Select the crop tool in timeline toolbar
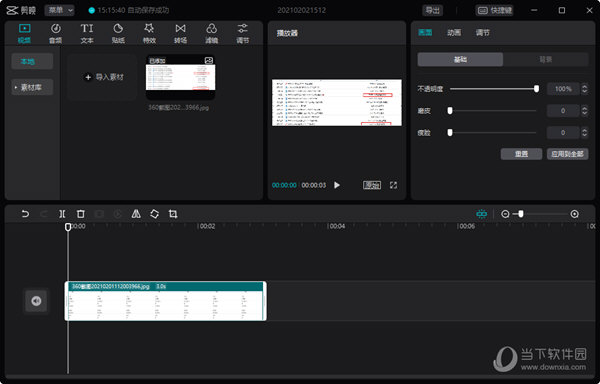The width and height of the screenshot is (600, 384). tap(173, 214)
